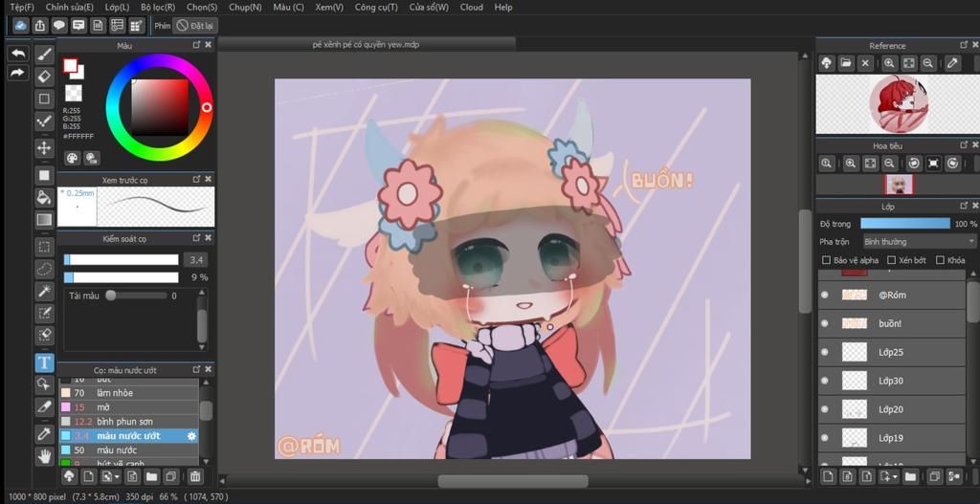Pop out the Hoa tiêu panel
The width and height of the screenshot is (980, 504).
coord(964,145)
